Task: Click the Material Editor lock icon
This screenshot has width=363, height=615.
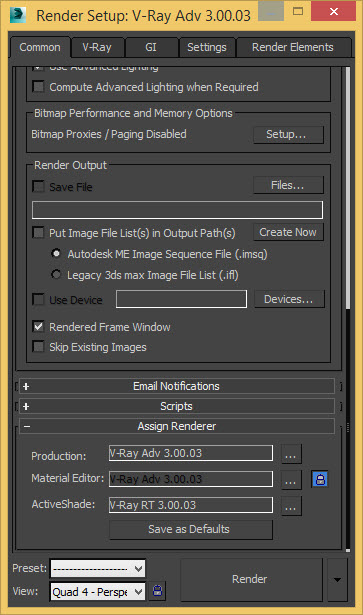Action: coord(320,479)
